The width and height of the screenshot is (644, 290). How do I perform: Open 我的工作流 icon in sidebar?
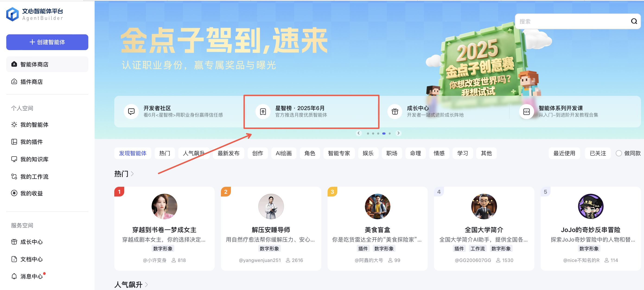pos(14,176)
